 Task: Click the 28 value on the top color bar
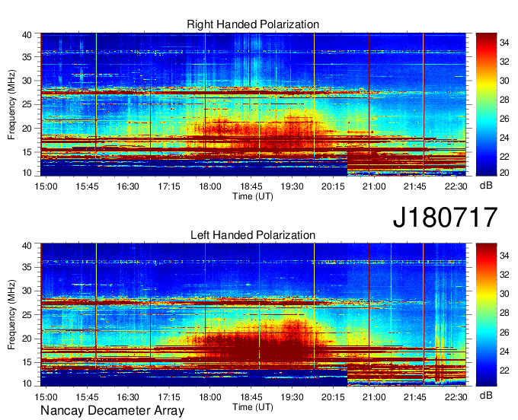[x=504, y=100]
